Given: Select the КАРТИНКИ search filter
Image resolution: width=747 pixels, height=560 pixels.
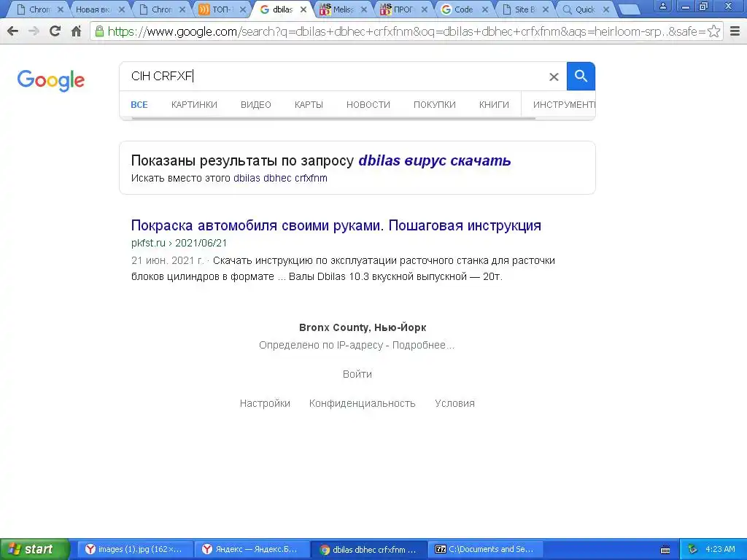Looking at the screenshot, I should [x=194, y=105].
